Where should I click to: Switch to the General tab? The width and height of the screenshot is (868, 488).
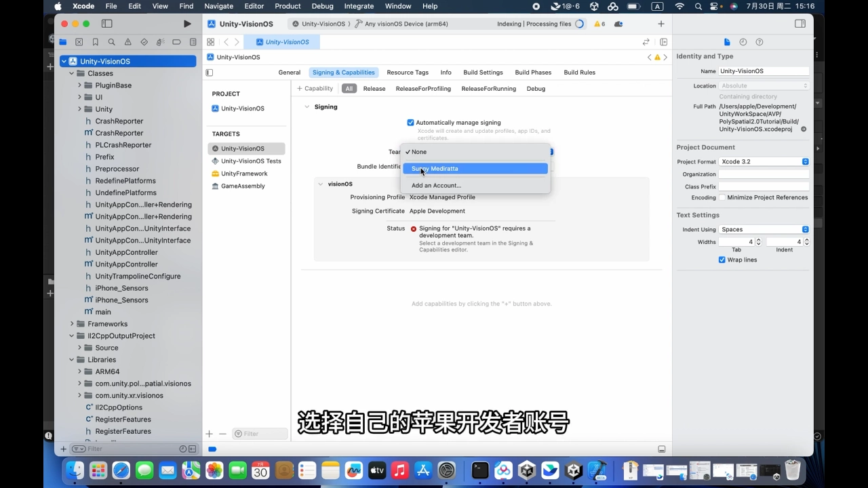coord(290,73)
